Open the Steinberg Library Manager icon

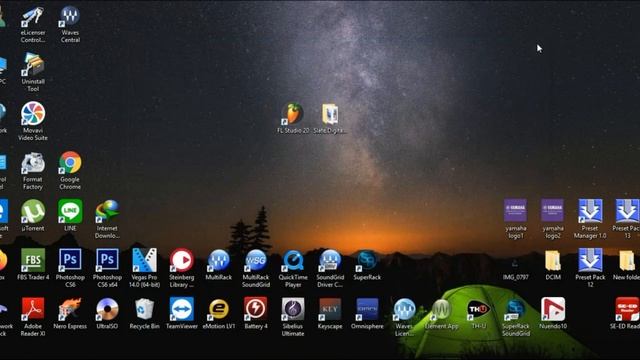[x=182, y=260]
